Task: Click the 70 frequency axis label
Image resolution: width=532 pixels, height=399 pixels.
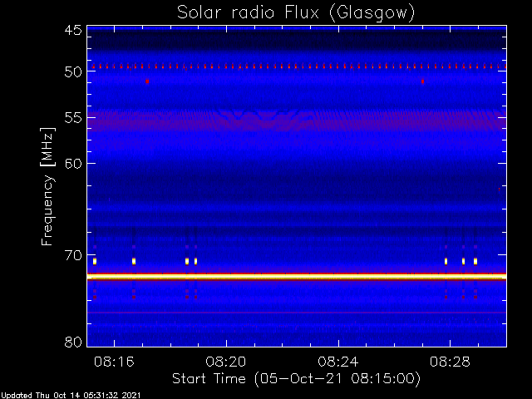Action: [73, 255]
